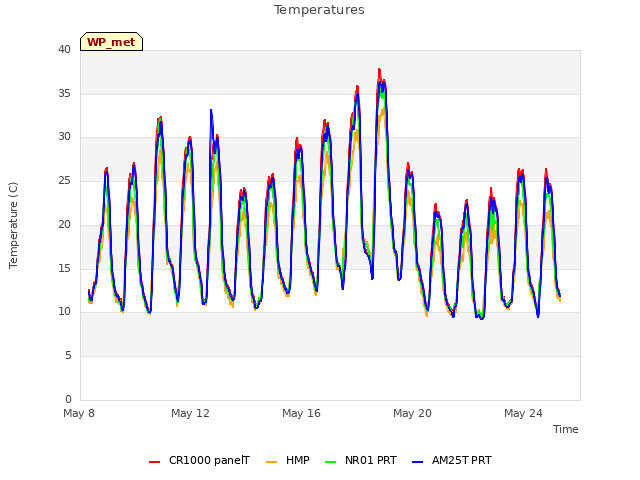
Task: Click the May 8 x-axis label
Action: pyautogui.click(x=79, y=413)
